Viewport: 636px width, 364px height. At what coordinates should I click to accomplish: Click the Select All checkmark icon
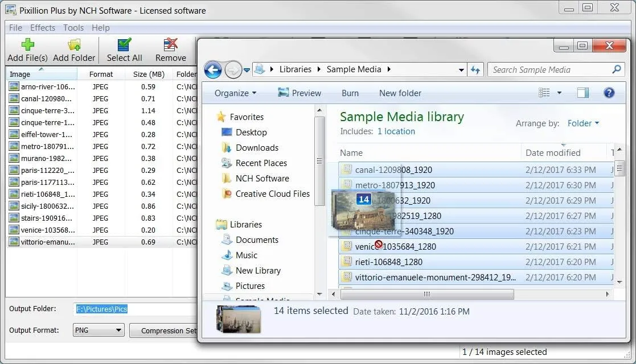tap(124, 44)
